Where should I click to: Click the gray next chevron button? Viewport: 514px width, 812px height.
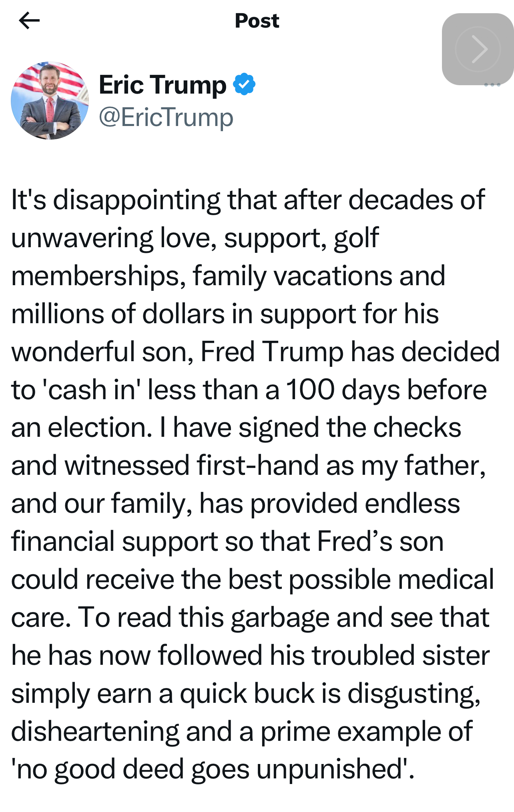(478, 49)
